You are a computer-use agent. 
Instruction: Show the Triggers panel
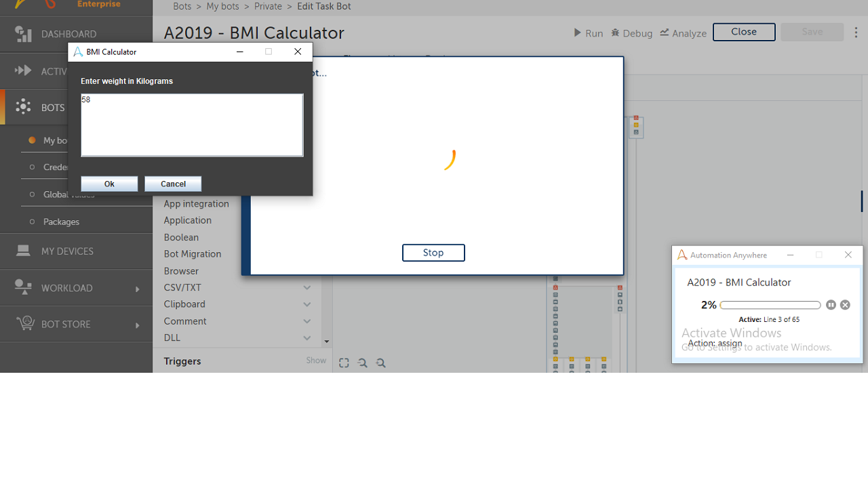coord(316,361)
